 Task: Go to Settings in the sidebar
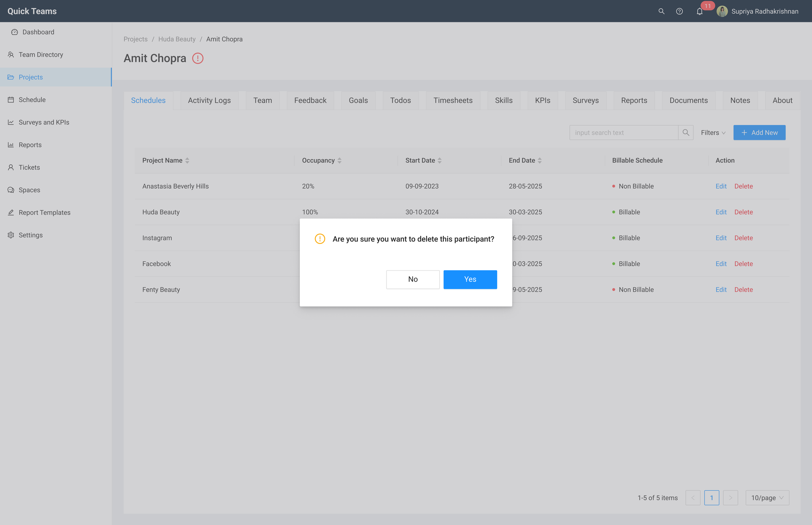pyautogui.click(x=30, y=235)
